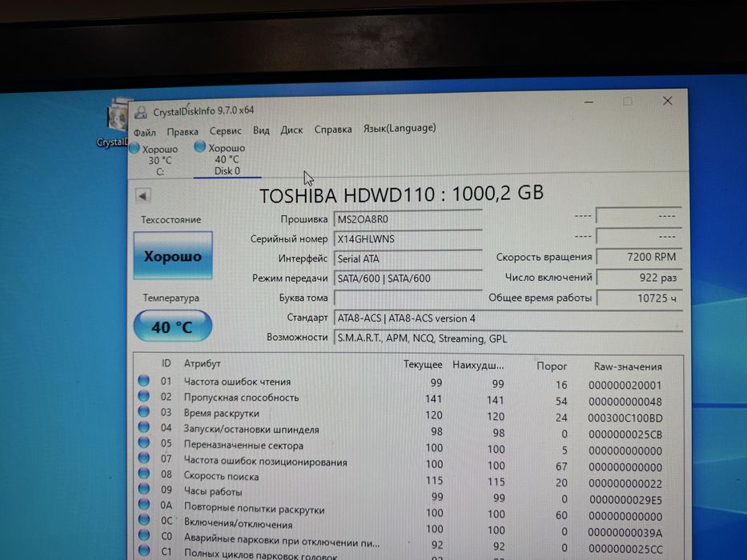Close the CrystalDiskInfo window

668,101
